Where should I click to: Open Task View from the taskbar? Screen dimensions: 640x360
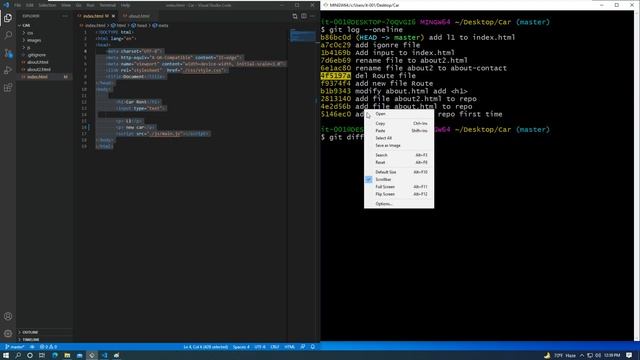tap(42, 356)
